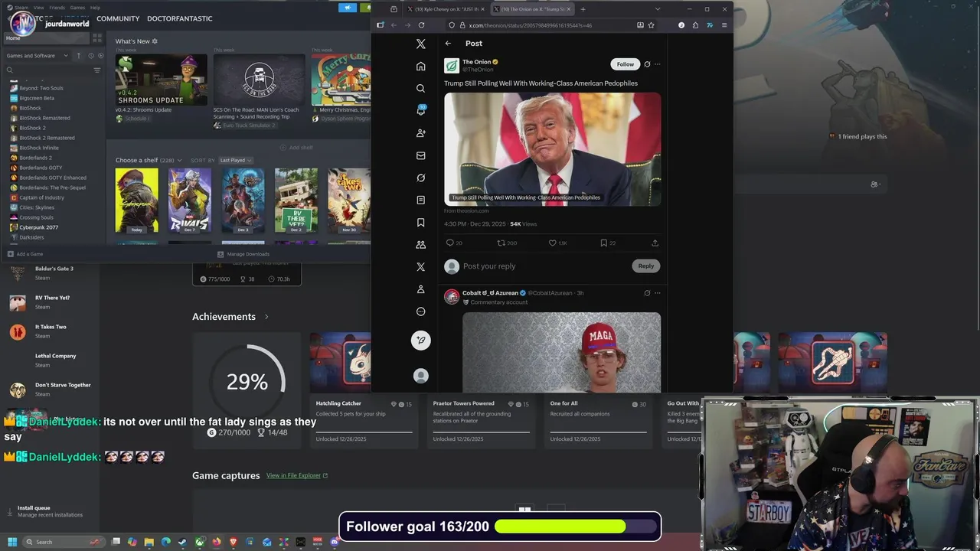
Task: Repost the Onion post via retweet icon
Action: tap(501, 243)
